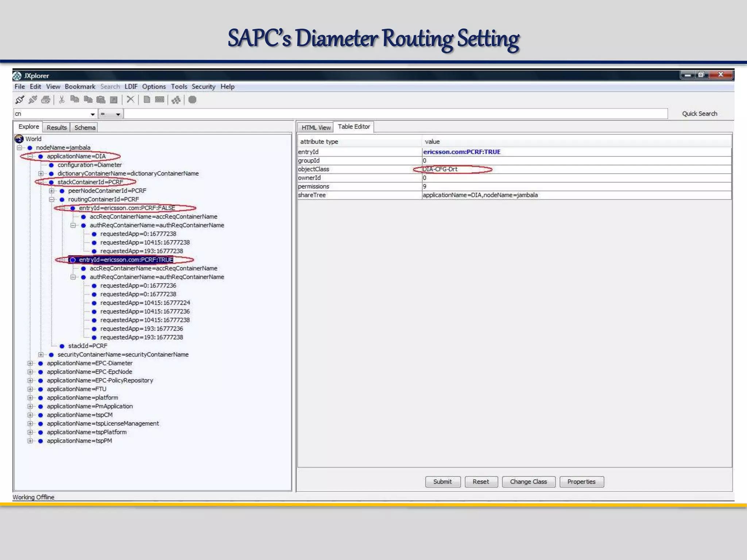Click the Refresh toolbar icon
Screen dimensions: 747x560
coord(176,100)
